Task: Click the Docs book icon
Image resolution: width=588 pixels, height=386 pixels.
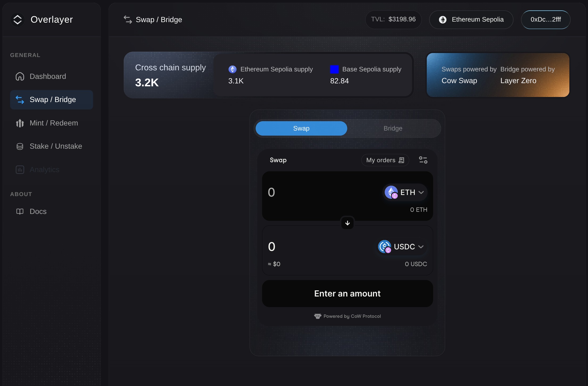Action: pyautogui.click(x=20, y=212)
